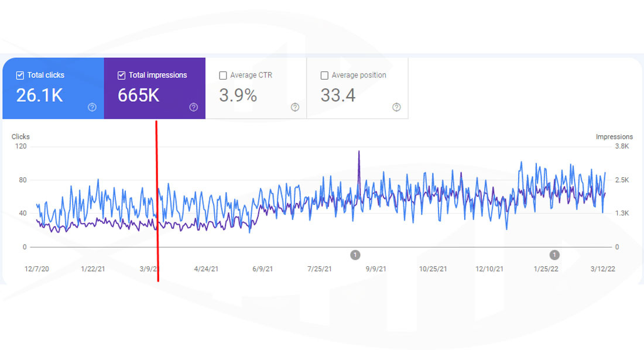Uncheck the Total clicks checkbox
Screen dimensions: 644x350
click(20, 75)
